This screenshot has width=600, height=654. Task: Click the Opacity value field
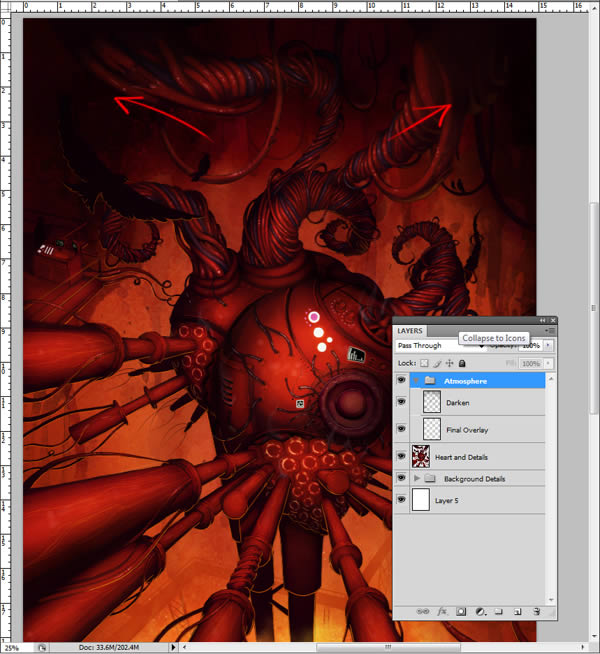531,345
